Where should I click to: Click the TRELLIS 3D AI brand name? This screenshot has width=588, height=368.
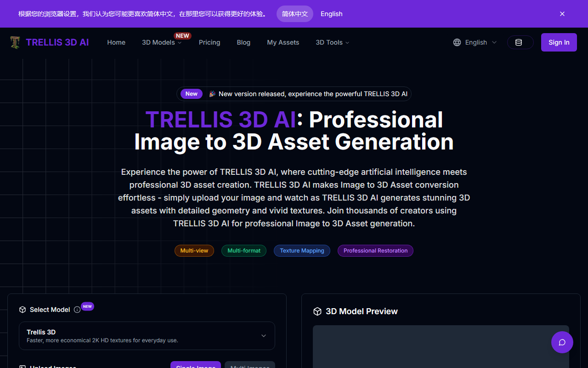(x=57, y=42)
